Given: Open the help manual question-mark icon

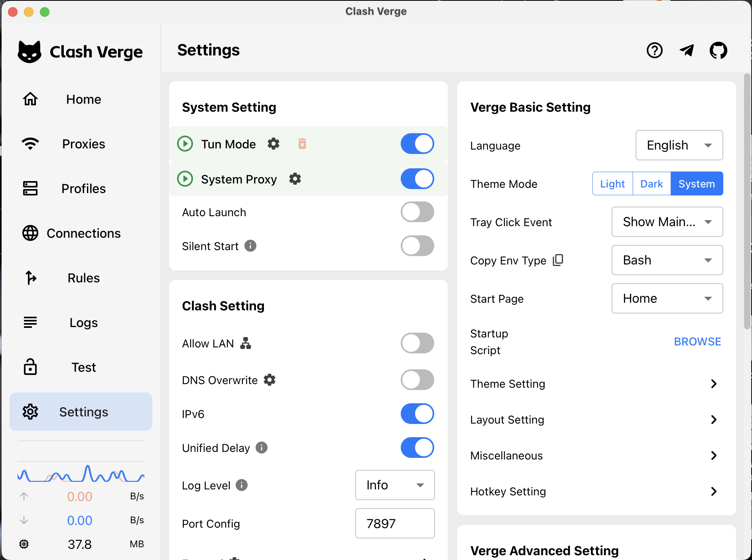Looking at the screenshot, I should click(655, 51).
